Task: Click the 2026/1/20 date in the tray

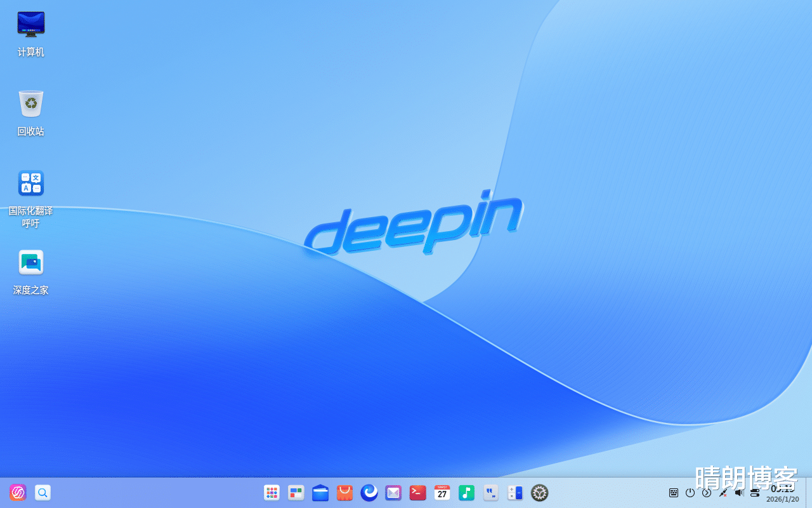Action: click(x=783, y=499)
